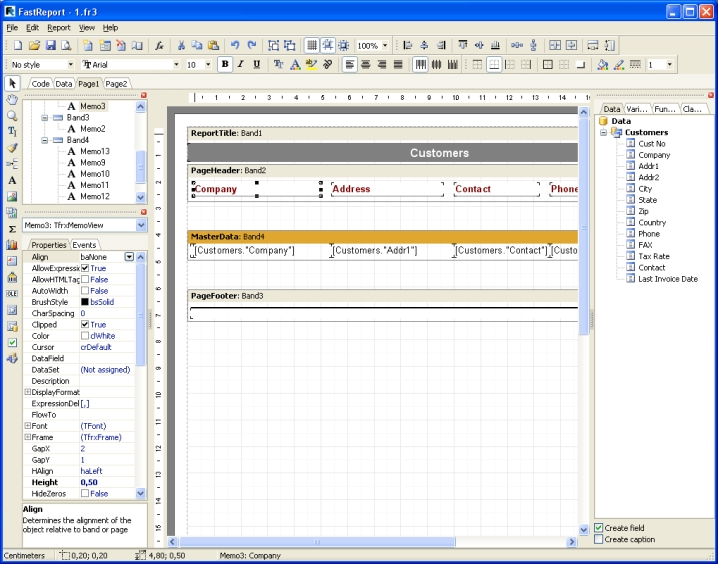This screenshot has height=564, width=718.
Task: Open the font name Arial dropdown
Action: [x=177, y=64]
